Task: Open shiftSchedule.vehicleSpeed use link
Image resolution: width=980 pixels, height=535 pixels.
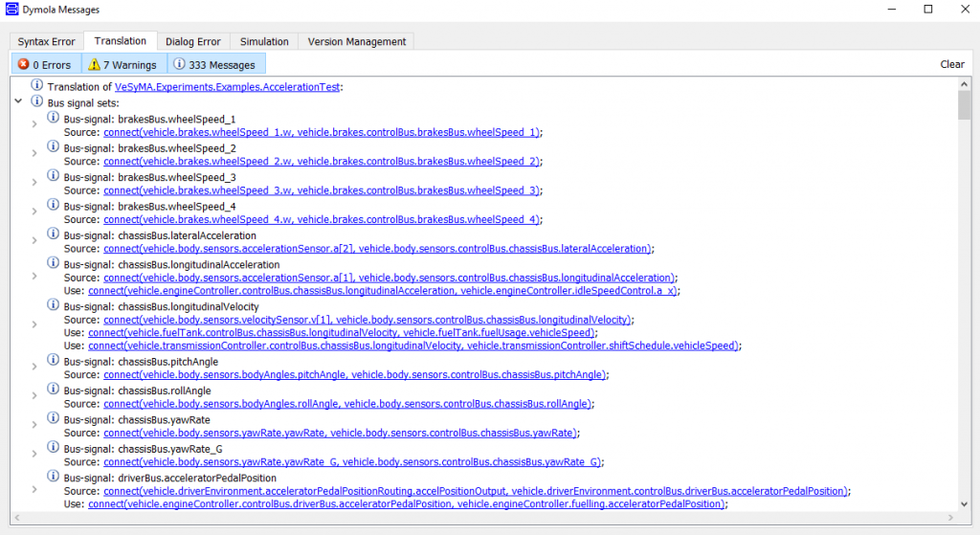Action: point(413,346)
